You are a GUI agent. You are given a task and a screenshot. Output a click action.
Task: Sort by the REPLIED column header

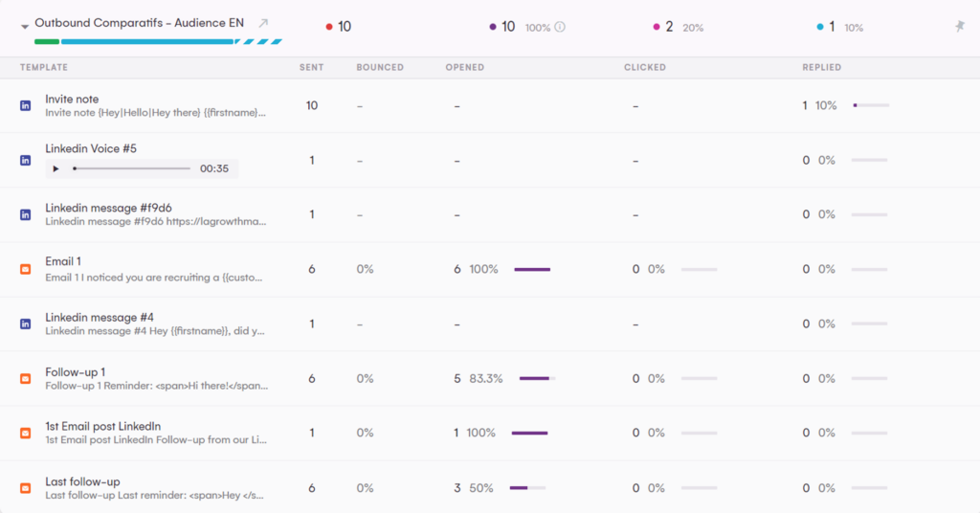[821, 68]
